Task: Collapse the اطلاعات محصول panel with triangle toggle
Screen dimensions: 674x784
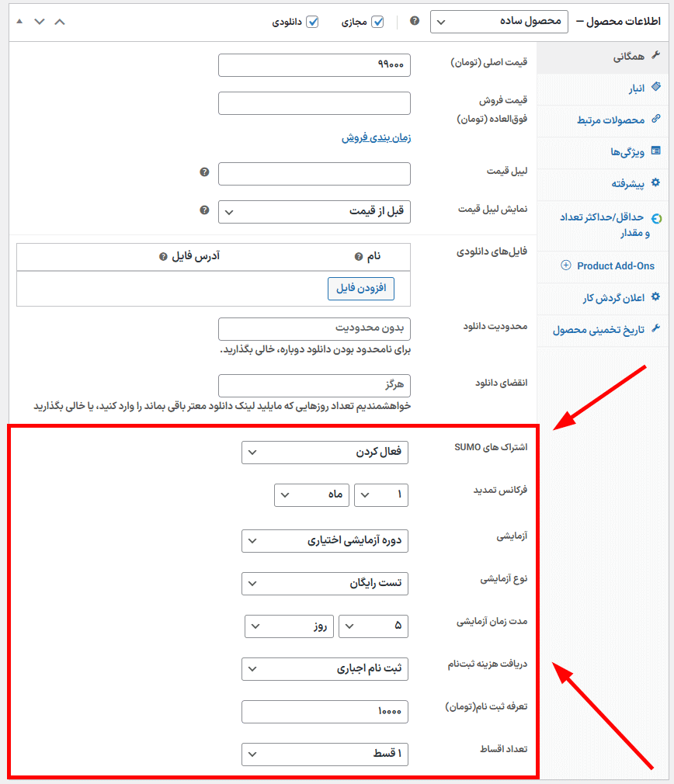Action: click(x=19, y=22)
